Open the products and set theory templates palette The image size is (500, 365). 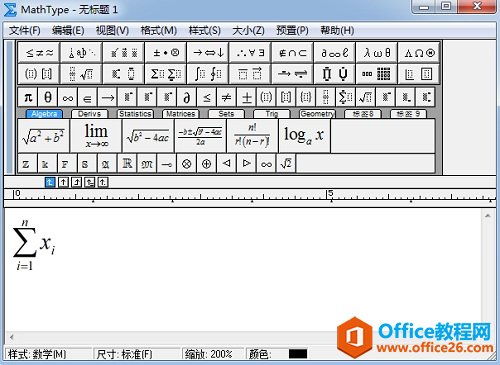click(x=334, y=74)
